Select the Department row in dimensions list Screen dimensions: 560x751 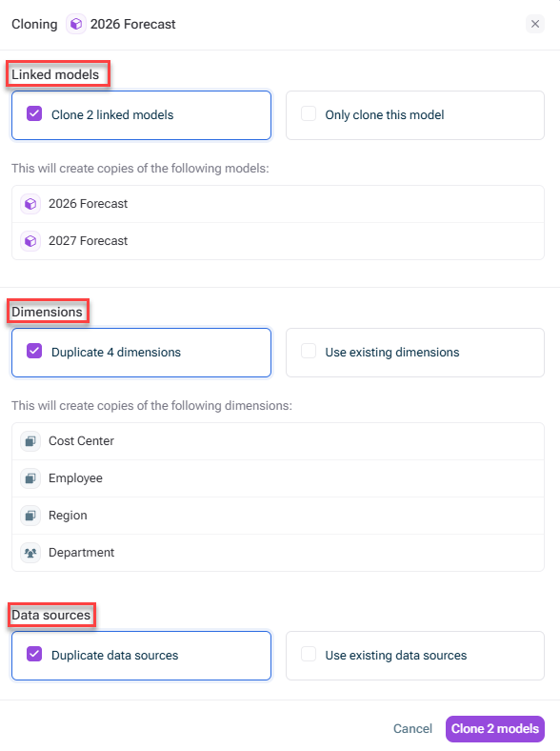tap(278, 553)
